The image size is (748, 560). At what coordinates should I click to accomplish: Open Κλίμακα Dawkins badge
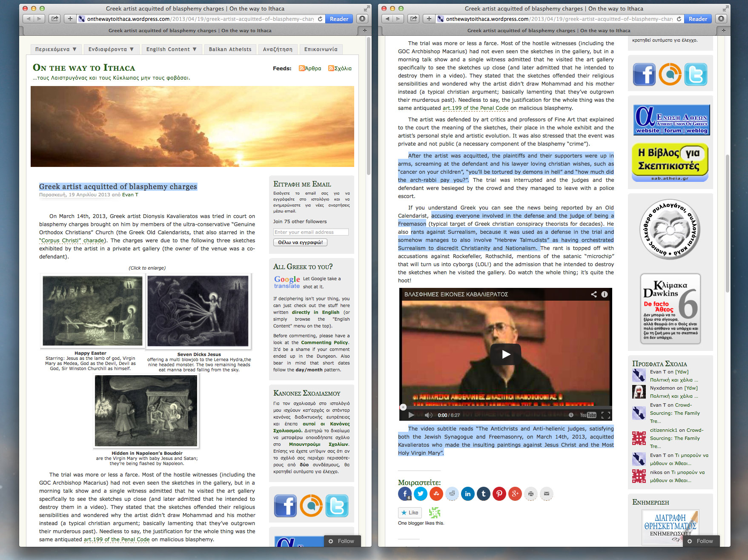tap(671, 309)
